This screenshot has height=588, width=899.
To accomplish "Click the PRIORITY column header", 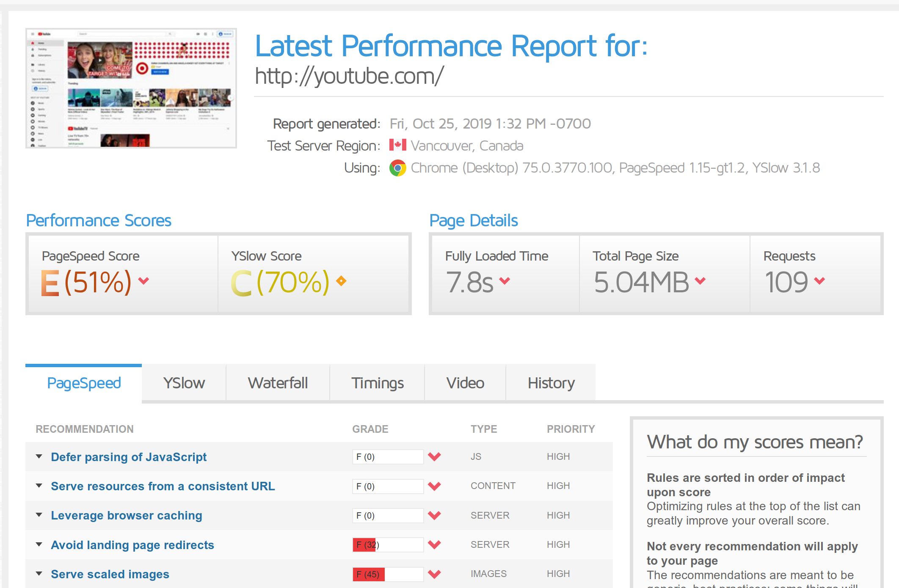I will (x=571, y=429).
